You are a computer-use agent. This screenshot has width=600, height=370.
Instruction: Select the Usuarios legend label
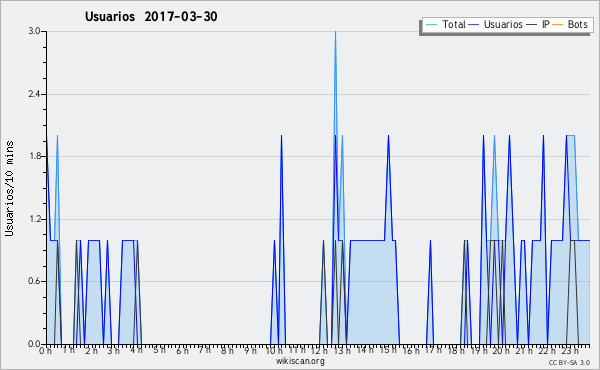pyautogui.click(x=503, y=24)
